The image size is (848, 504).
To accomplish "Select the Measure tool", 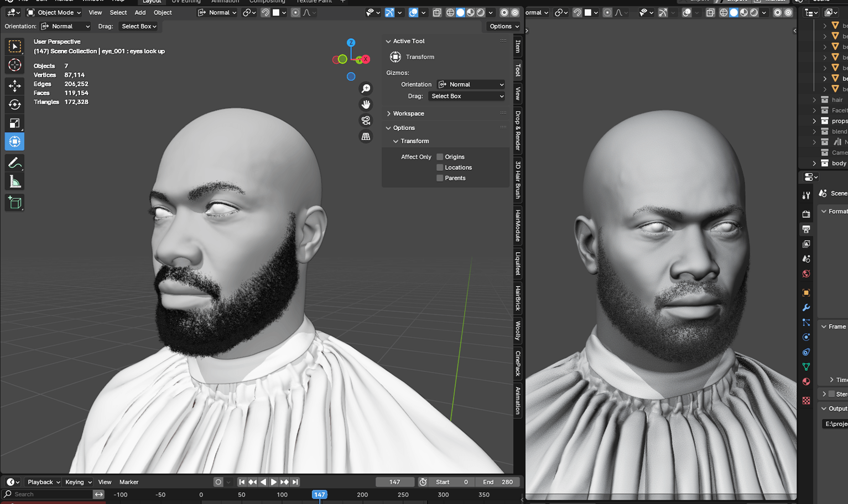I will [x=15, y=181].
